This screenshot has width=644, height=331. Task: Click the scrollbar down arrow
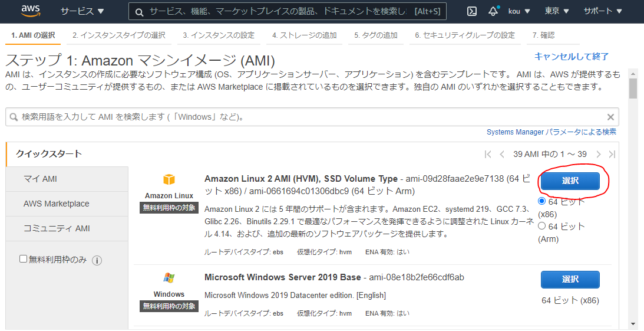coord(632,325)
